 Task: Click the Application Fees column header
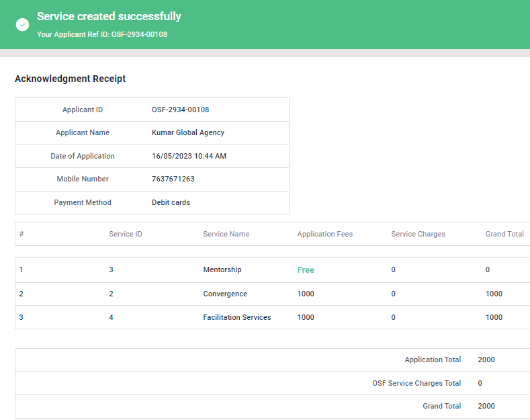[324, 234]
